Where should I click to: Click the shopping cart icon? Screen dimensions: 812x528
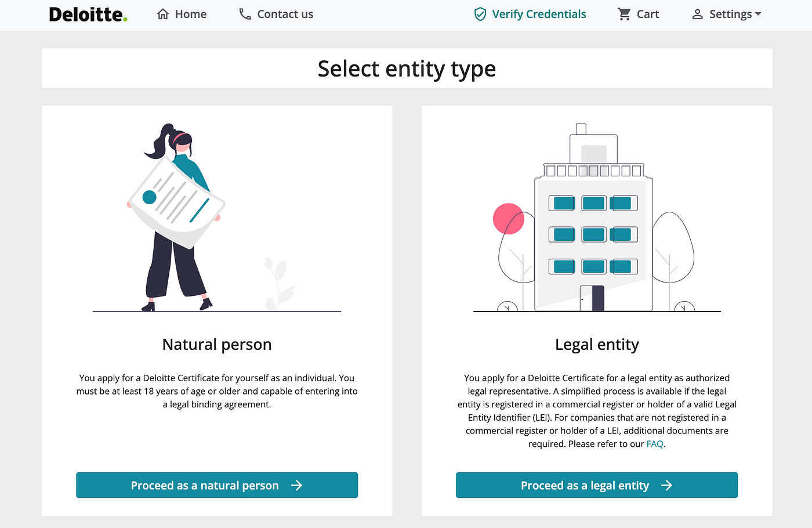pos(624,14)
